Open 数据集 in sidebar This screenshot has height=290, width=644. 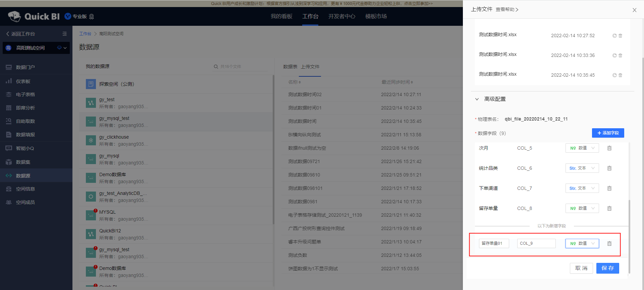tap(36, 162)
